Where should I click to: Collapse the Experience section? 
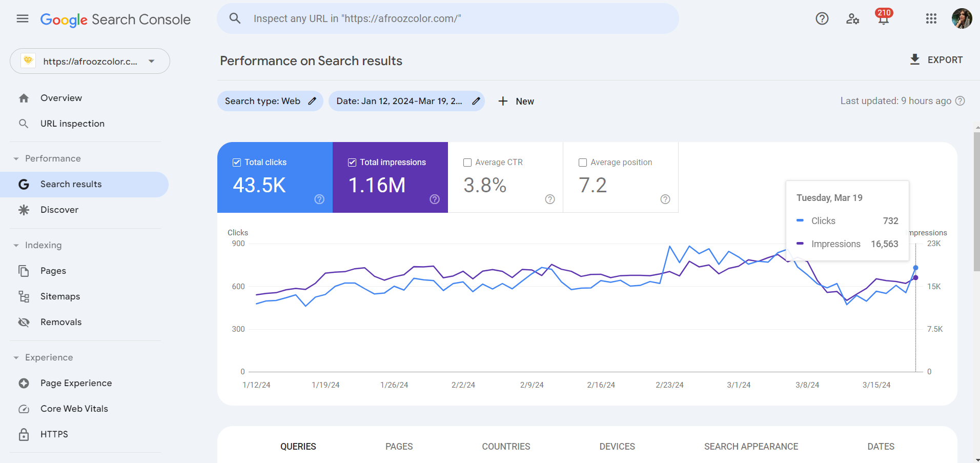coord(17,357)
